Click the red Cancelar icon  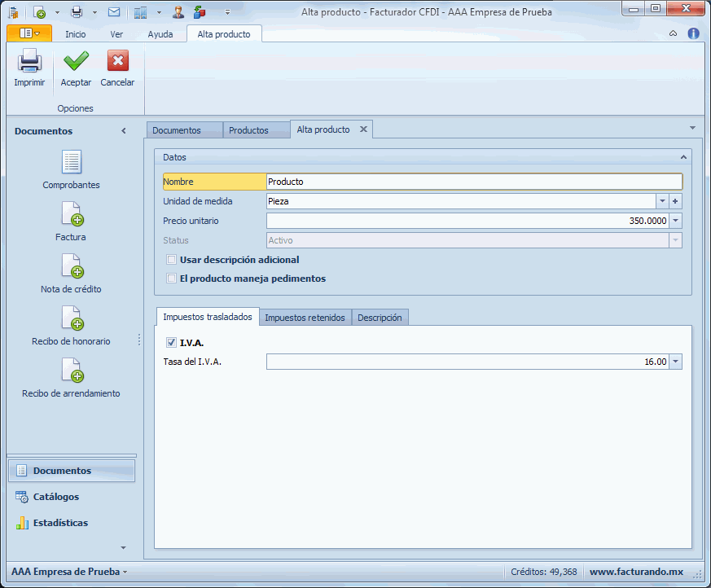pos(117,62)
